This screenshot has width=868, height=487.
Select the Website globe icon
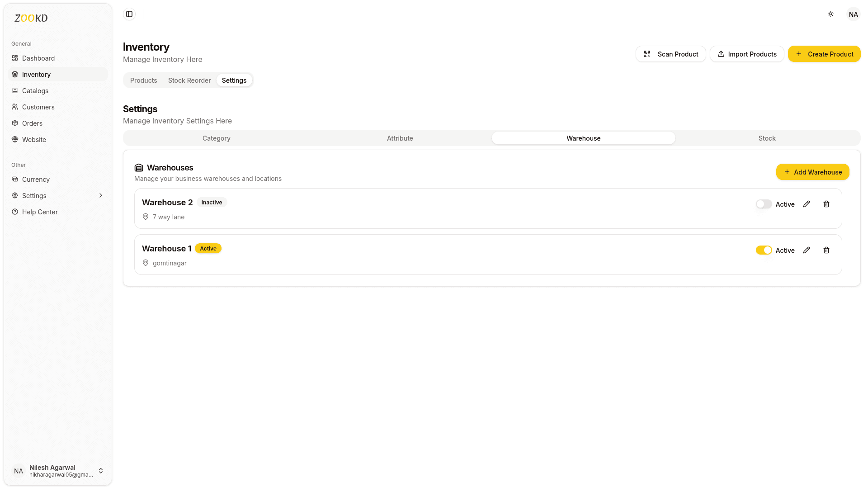14,139
